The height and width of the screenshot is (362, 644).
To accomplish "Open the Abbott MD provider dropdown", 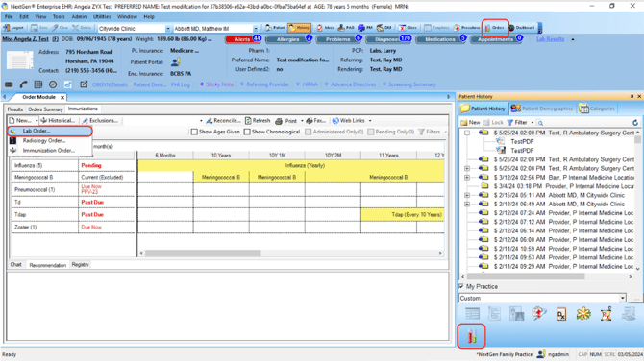I will 256,29.
